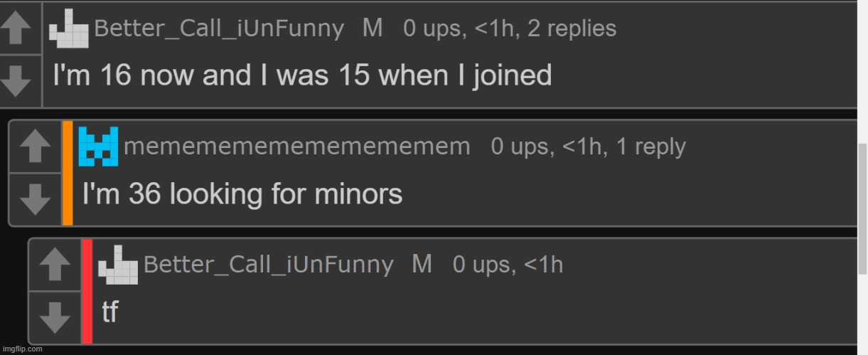The width and height of the screenshot is (868, 355).
Task: Click the imgflip.com watermark
Action: point(22,349)
